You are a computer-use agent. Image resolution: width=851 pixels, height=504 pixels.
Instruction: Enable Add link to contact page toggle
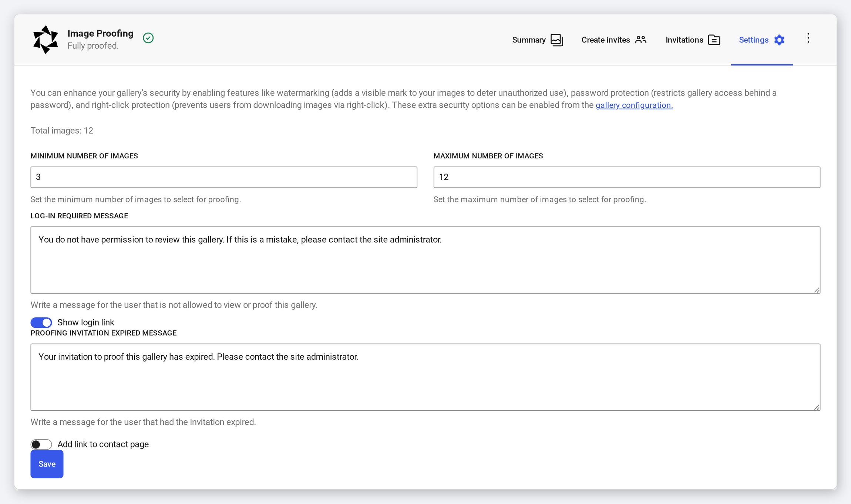tap(41, 444)
